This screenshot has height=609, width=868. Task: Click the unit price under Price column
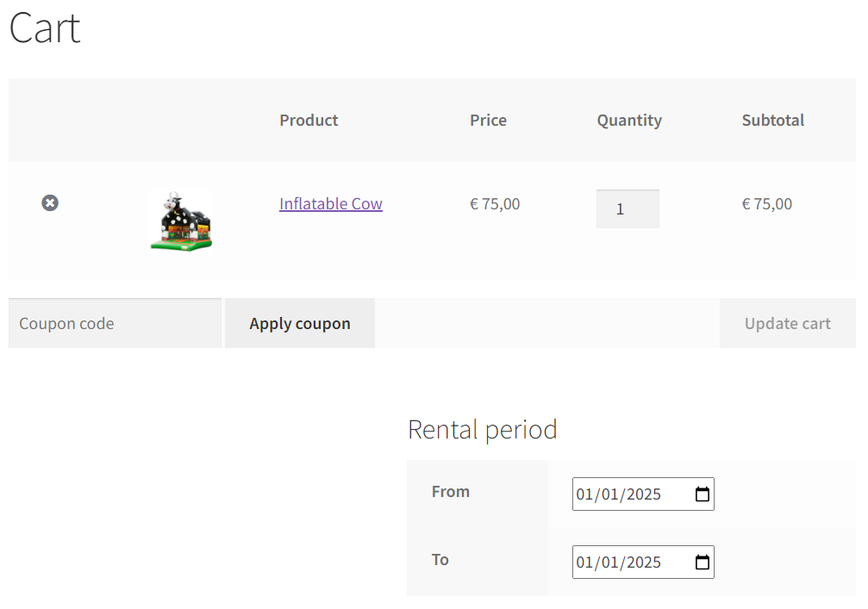495,204
